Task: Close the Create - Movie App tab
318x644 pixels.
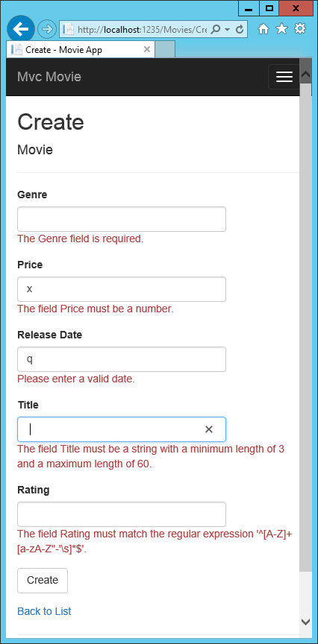Action: [147, 50]
